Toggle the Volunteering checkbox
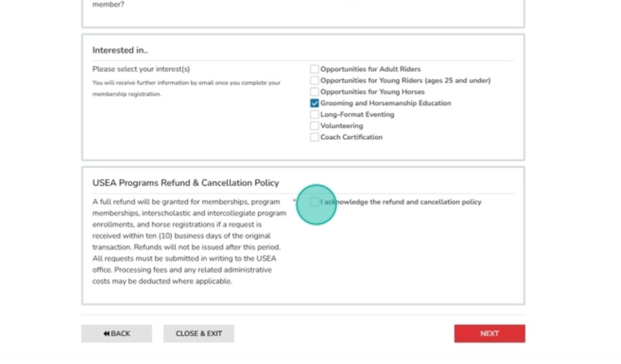 point(314,126)
